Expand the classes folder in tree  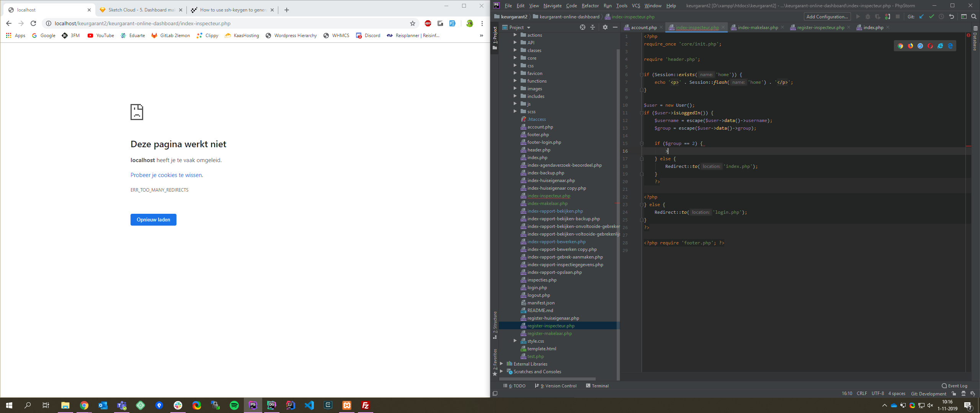click(515, 50)
